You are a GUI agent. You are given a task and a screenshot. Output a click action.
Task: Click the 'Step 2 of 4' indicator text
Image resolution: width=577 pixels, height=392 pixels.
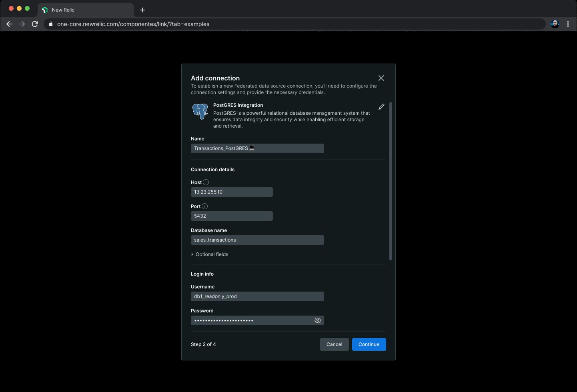pyautogui.click(x=203, y=344)
